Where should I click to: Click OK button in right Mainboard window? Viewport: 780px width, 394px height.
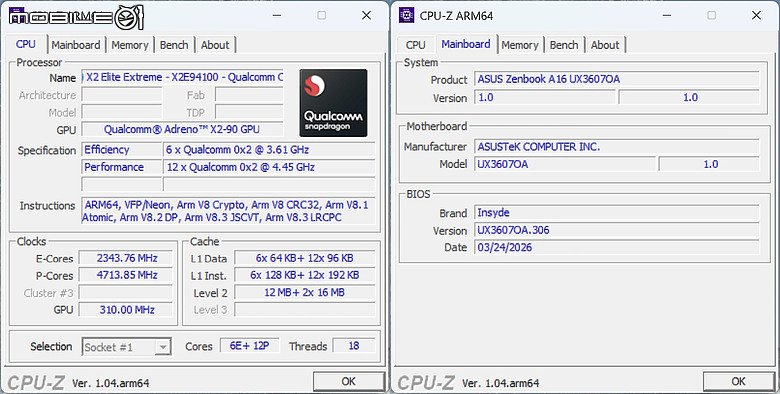(x=739, y=382)
